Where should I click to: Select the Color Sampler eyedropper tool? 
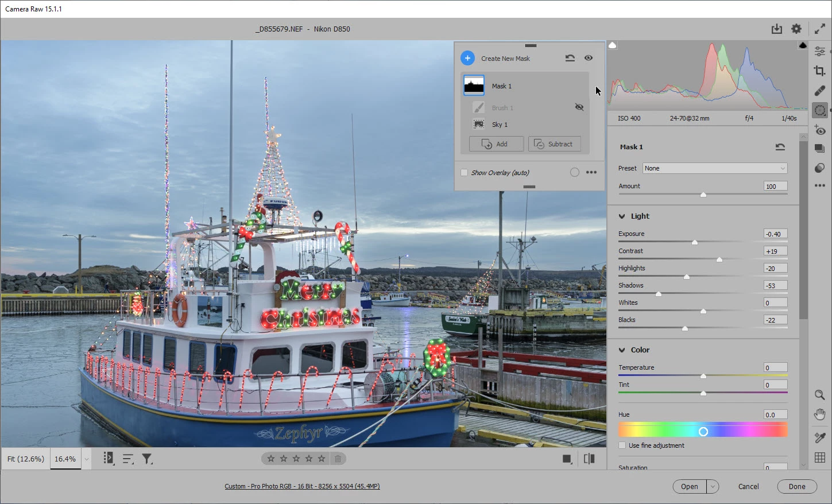coord(819,437)
